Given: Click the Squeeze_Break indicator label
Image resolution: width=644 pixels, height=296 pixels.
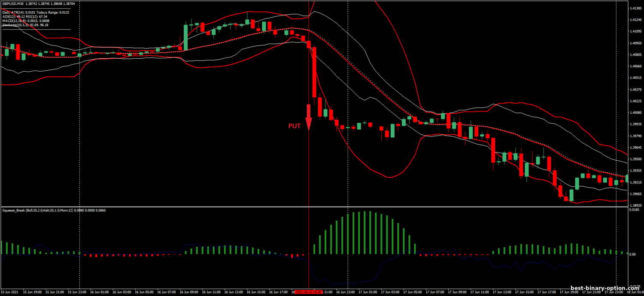Looking at the screenshot, I should coord(54,210).
